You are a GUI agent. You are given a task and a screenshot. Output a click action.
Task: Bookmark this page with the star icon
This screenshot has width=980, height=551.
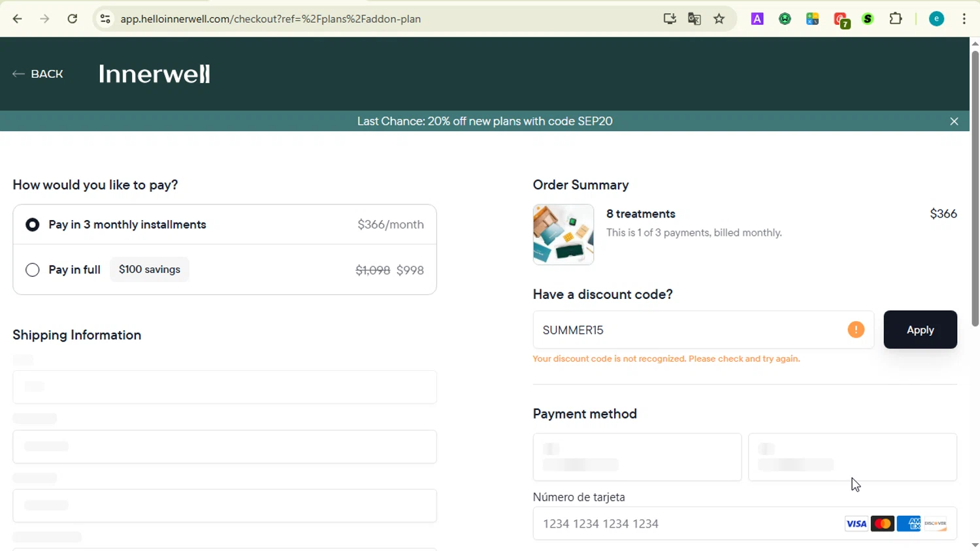point(719,19)
